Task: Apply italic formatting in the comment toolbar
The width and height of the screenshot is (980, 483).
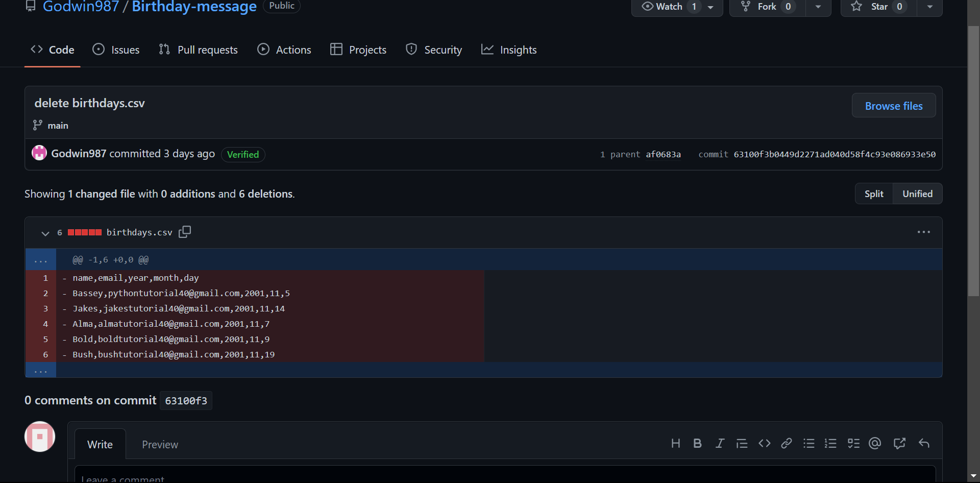Action: click(x=720, y=444)
